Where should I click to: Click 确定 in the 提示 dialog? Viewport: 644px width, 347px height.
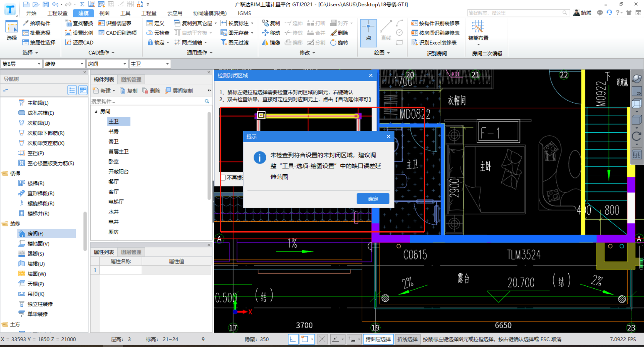[x=373, y=198]
